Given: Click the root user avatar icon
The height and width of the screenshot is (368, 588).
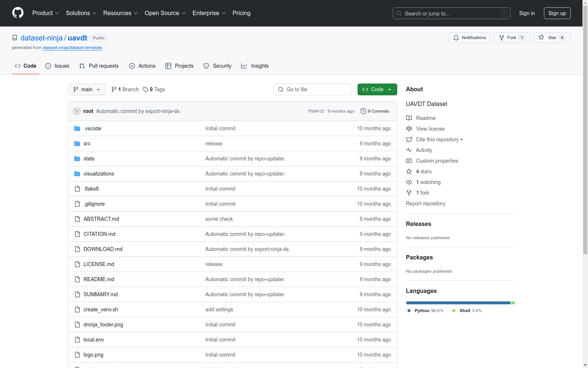Looking at the screenshot, I should (x=77, y=111).
